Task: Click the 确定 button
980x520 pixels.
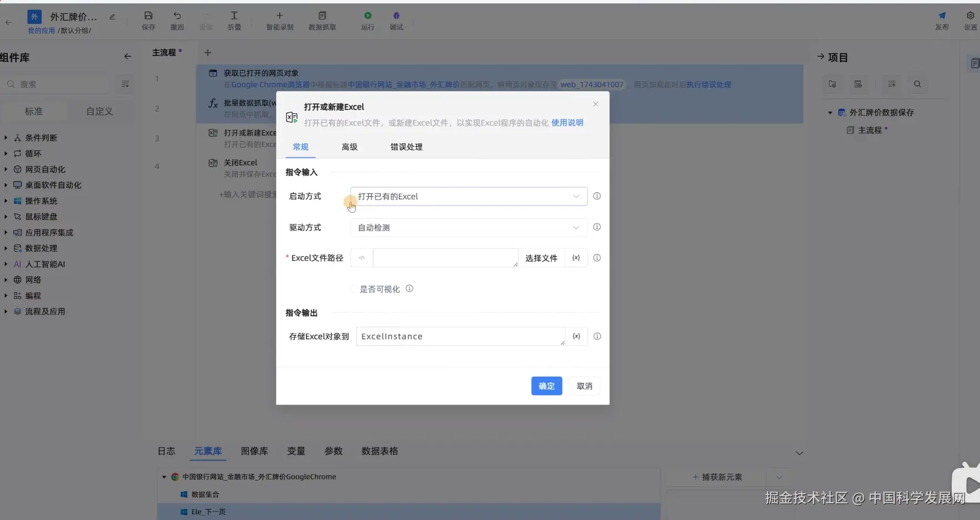Action: 547,386
